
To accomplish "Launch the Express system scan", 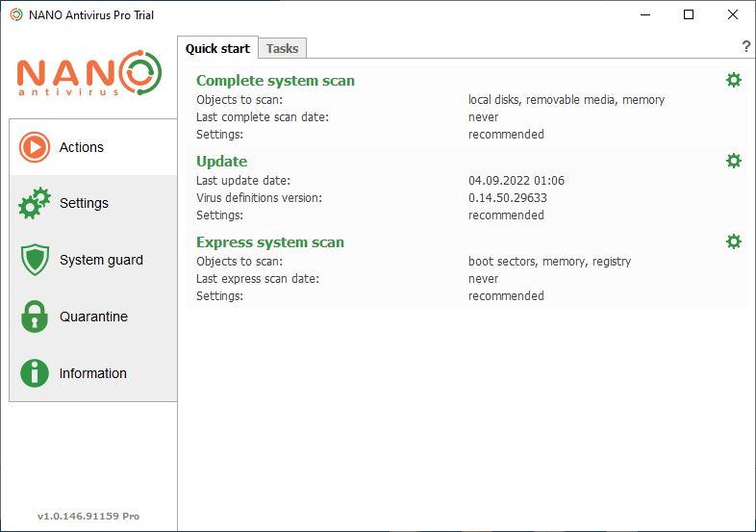I will pyautogui.click(x=270, y=242).
